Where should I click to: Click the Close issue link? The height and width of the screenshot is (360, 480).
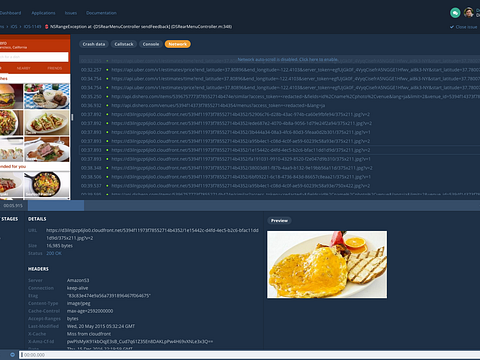(466, 27)
